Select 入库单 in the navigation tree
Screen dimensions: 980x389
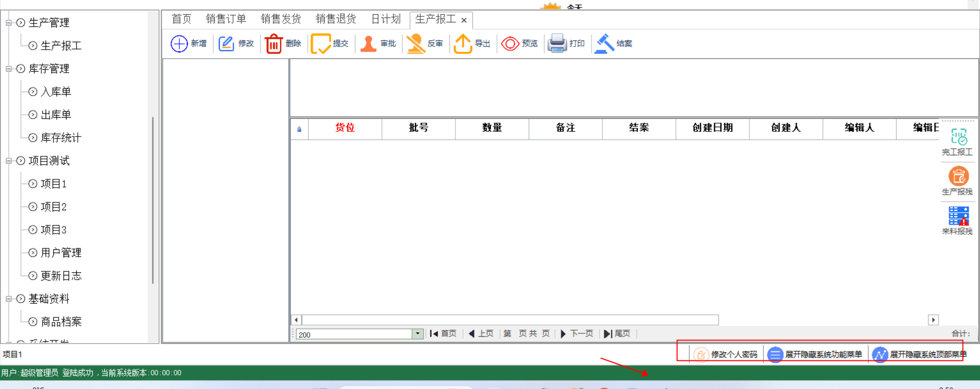tap(56, 92)
